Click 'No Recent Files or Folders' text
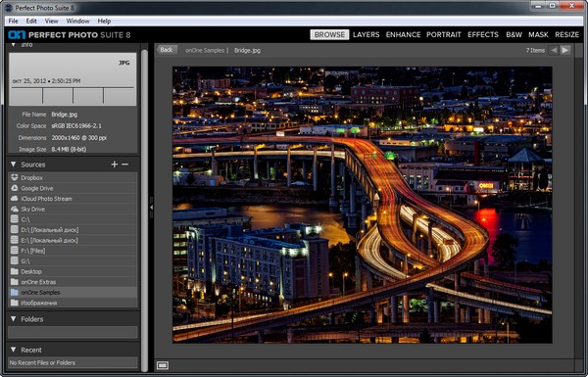588x377 pixels. coord(42,362)
